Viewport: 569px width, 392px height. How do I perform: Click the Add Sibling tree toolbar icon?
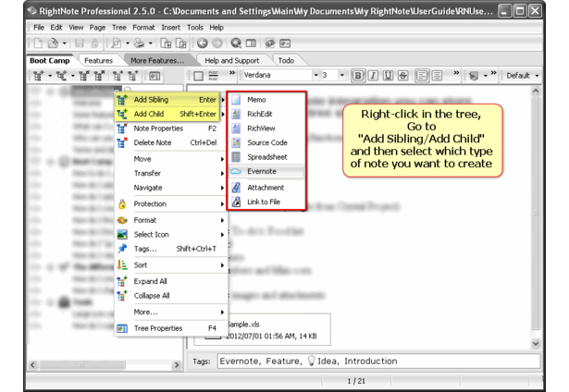(38, 76)
